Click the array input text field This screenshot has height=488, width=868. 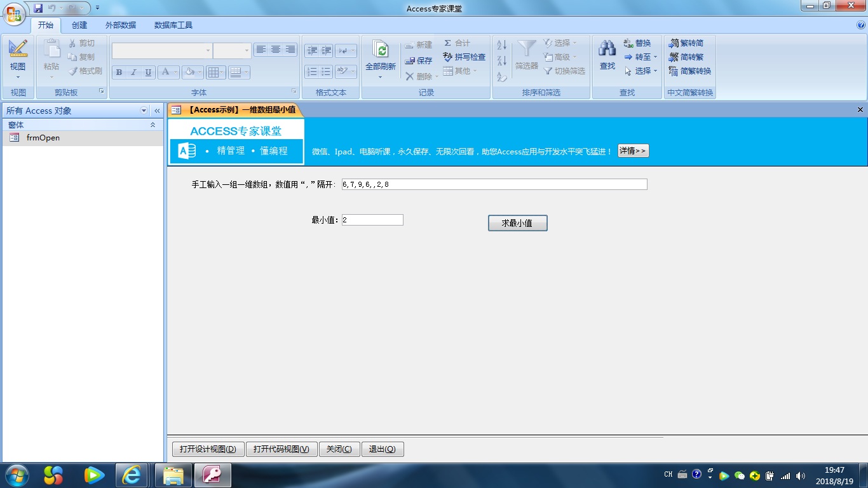click(494, 184)
